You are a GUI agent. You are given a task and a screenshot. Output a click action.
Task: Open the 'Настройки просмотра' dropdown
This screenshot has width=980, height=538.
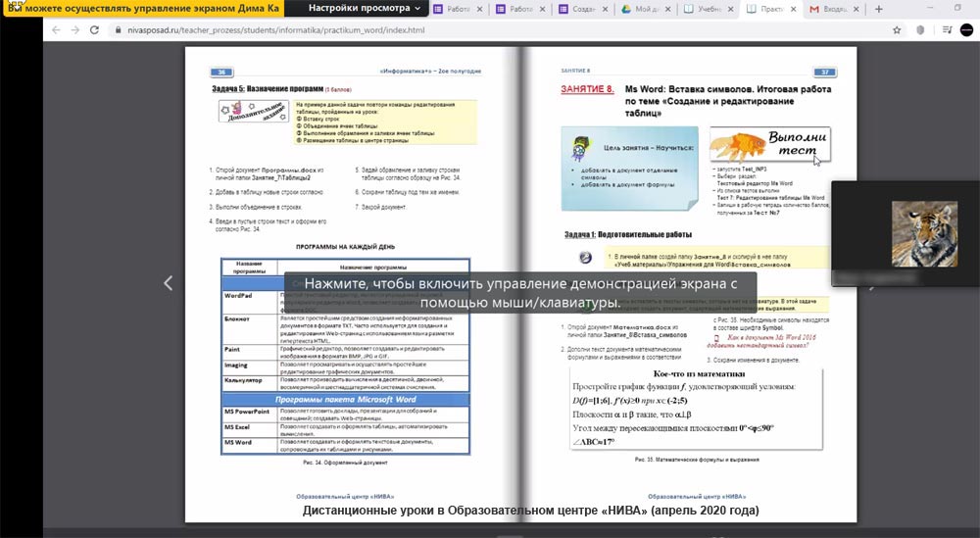(366, 8)
